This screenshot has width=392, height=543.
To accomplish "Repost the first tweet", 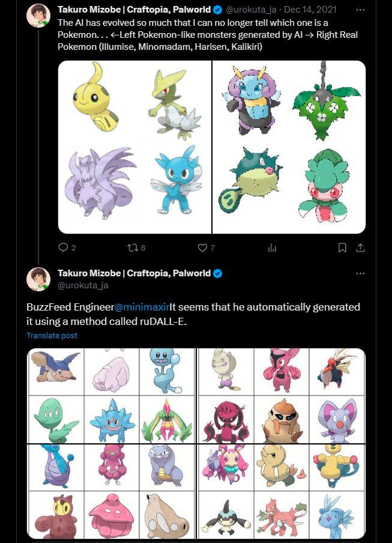I will [136, 247].
